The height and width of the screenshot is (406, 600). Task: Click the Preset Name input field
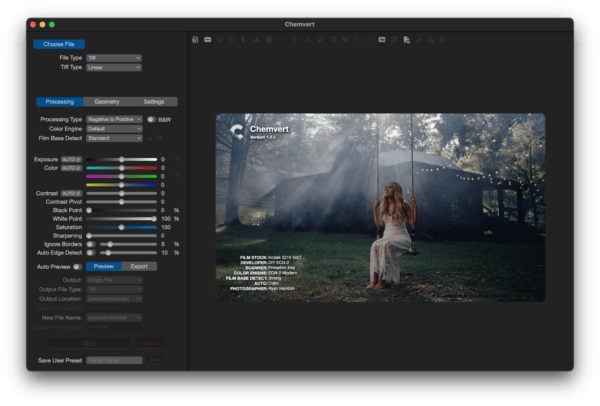click(114, 360)
